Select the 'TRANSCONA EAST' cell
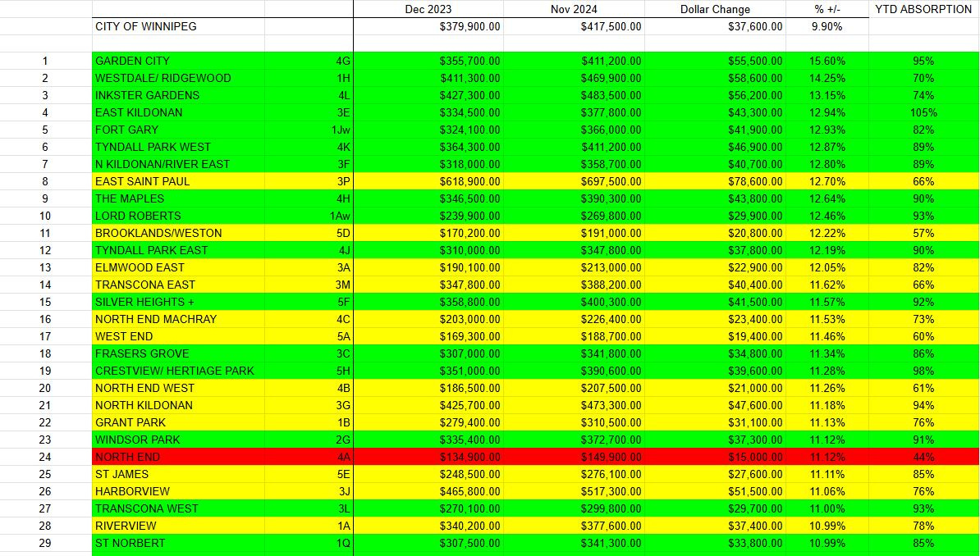Screen dimensions: 980x556 [x=178, y=285]
